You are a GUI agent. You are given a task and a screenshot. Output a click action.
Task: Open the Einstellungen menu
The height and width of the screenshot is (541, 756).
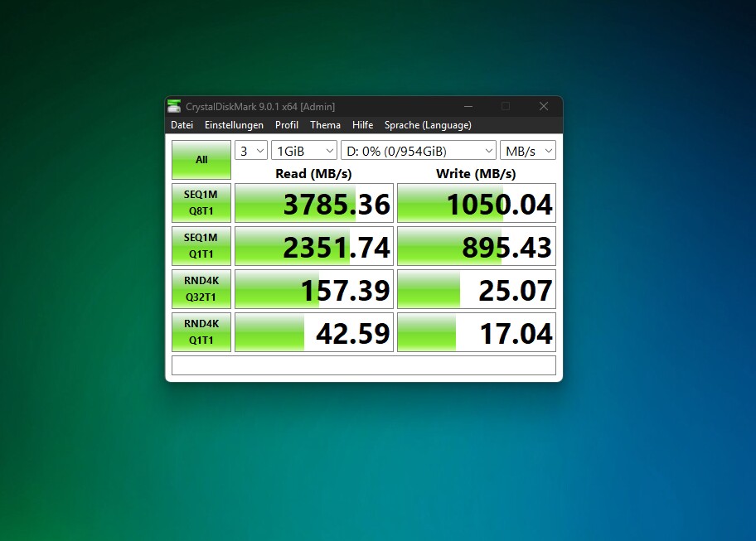point(234,124)
